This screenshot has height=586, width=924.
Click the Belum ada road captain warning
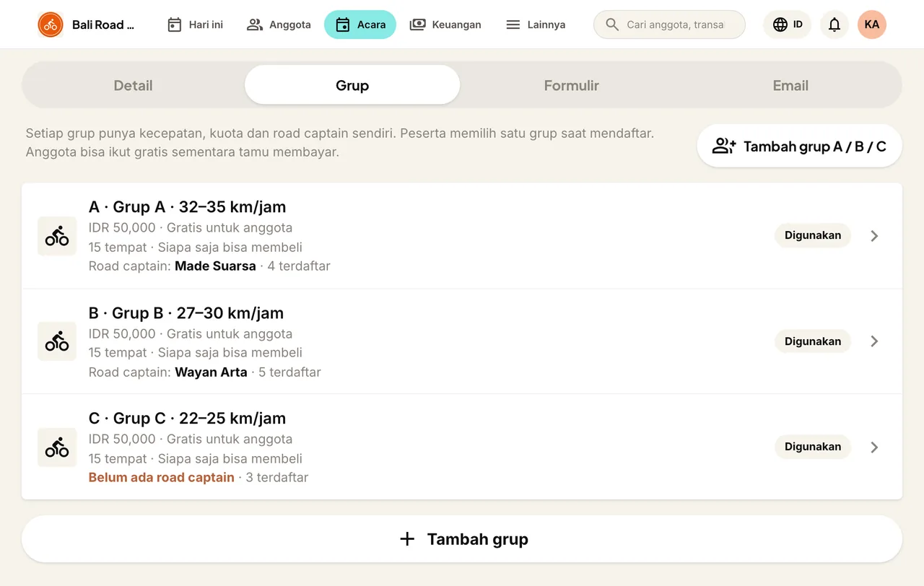tap(162, 478)
